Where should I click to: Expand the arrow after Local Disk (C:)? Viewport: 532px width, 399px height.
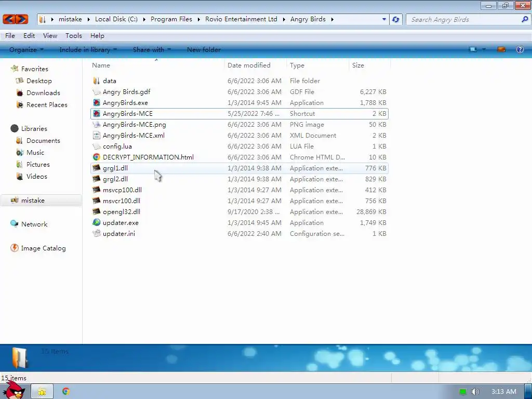click(144, 19)
